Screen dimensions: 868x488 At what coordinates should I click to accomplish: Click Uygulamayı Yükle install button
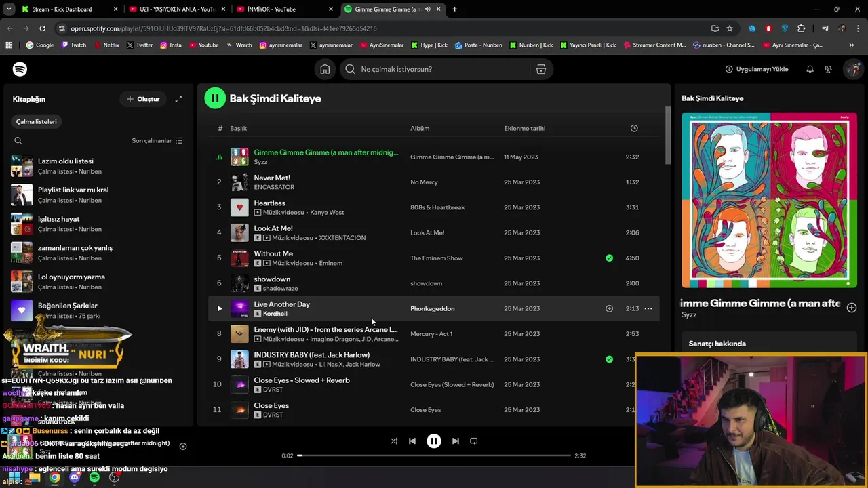(757, 69)
